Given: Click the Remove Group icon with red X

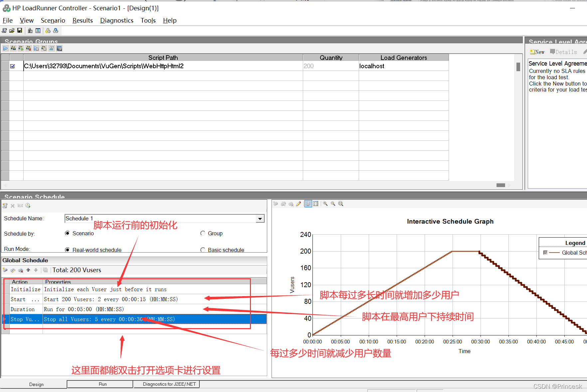Looking at the screenshot, I should (x=29, y=49).
